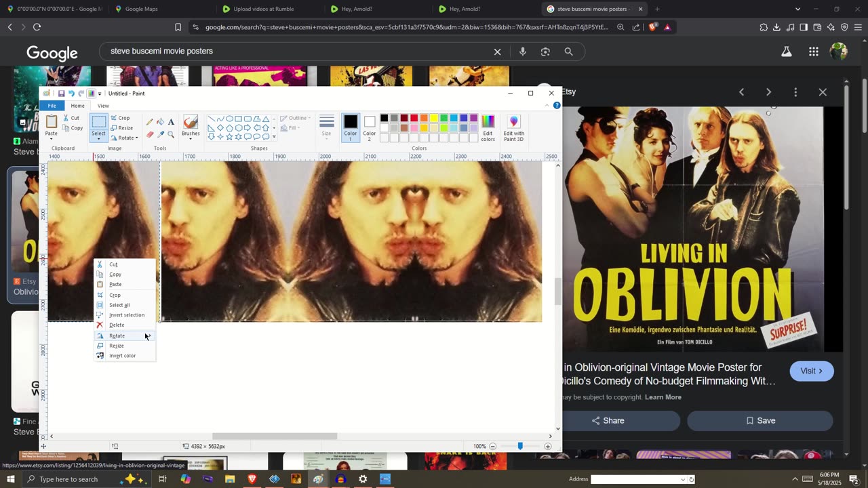Viewport: 868px width, 488px height.
Task: Switch to the Google Maps browser tab
Action: pos(161,9)
